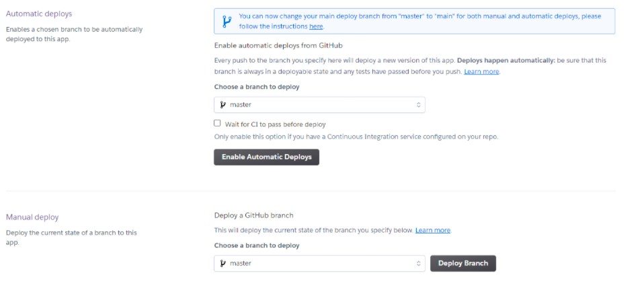644x294 pixels.
Task: Open Learn more link under automatic deploys description
Action: click(481, 71)
